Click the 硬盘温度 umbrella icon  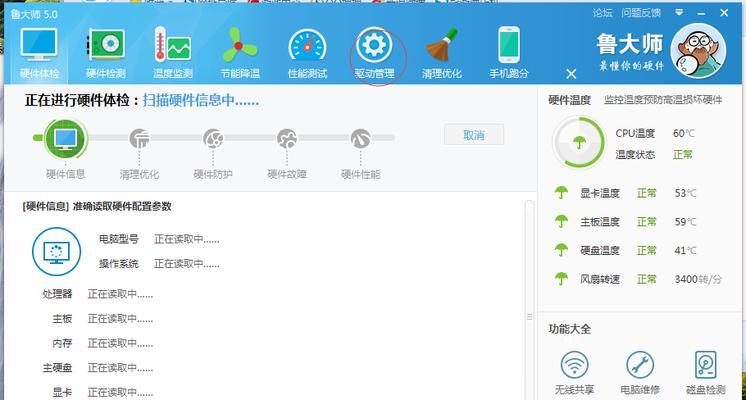click(x=561, y=250)
